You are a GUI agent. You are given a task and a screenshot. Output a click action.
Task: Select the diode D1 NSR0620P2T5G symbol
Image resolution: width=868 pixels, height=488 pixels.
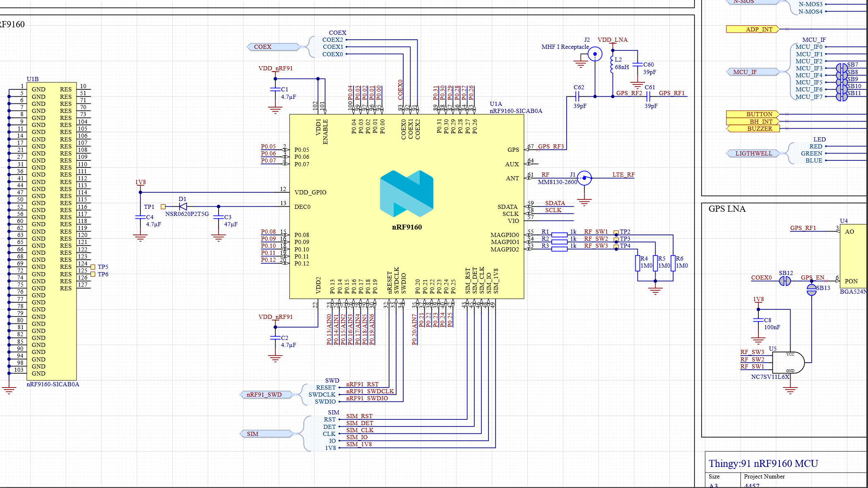pos(183,206)
